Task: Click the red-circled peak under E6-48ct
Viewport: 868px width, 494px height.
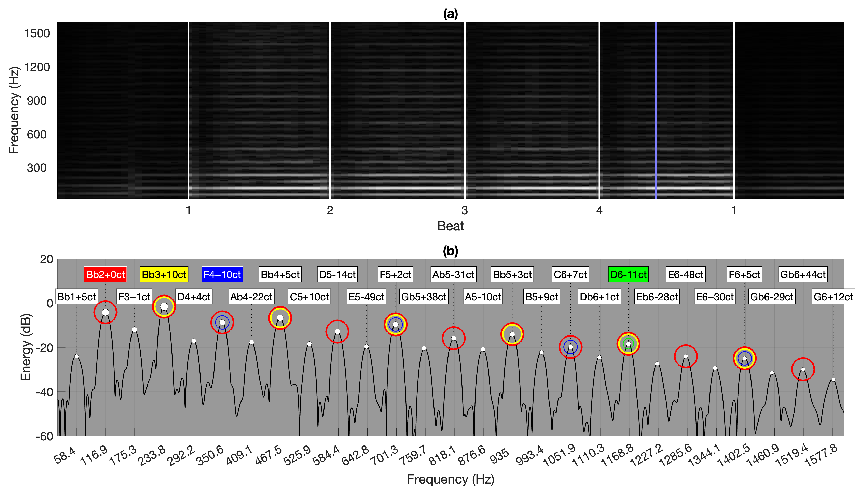Action: click(686, 356)
